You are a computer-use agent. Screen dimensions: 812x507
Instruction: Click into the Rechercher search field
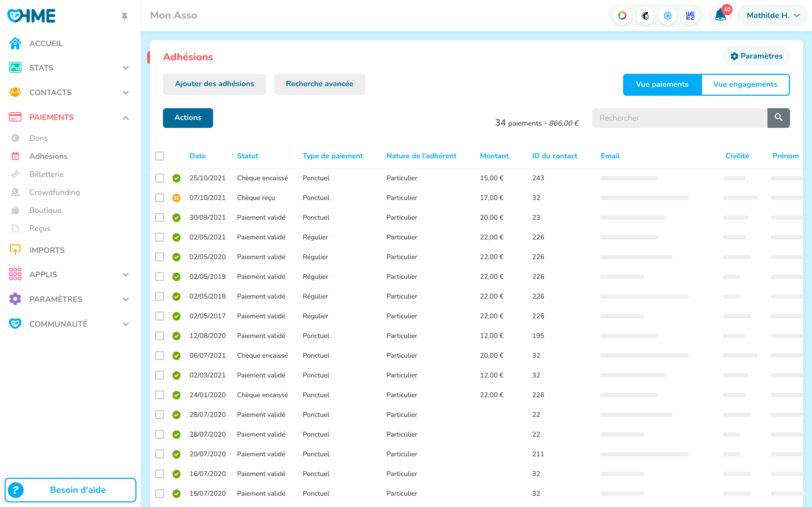click(679, 118)
